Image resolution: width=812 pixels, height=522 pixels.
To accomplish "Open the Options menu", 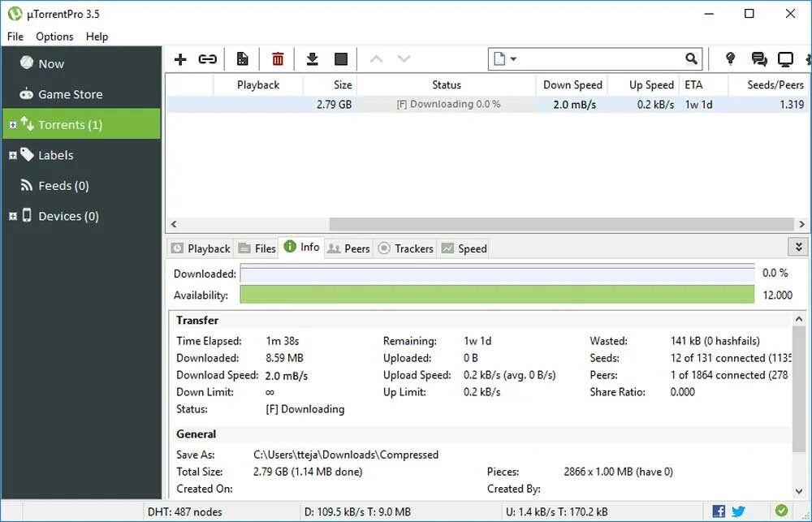I will 54,37.
